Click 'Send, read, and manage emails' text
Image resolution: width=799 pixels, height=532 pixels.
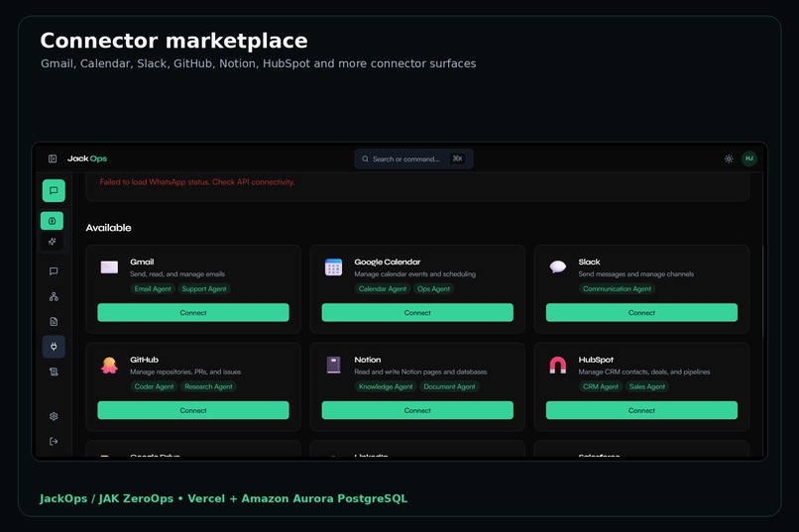point(177,273)
